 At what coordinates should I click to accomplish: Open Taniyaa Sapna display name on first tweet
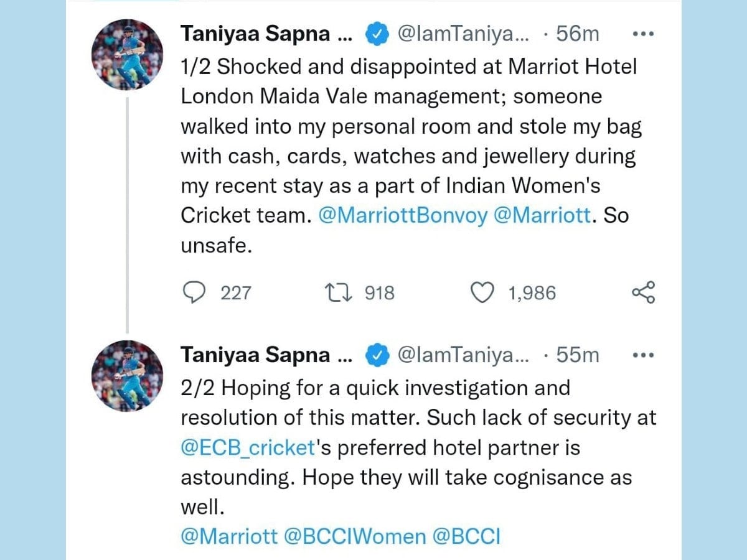pos(266,34)
